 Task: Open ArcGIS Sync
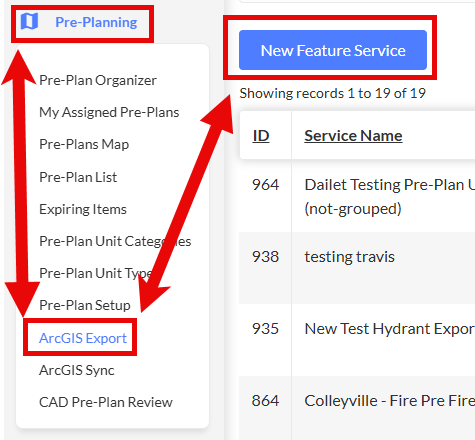77,370
